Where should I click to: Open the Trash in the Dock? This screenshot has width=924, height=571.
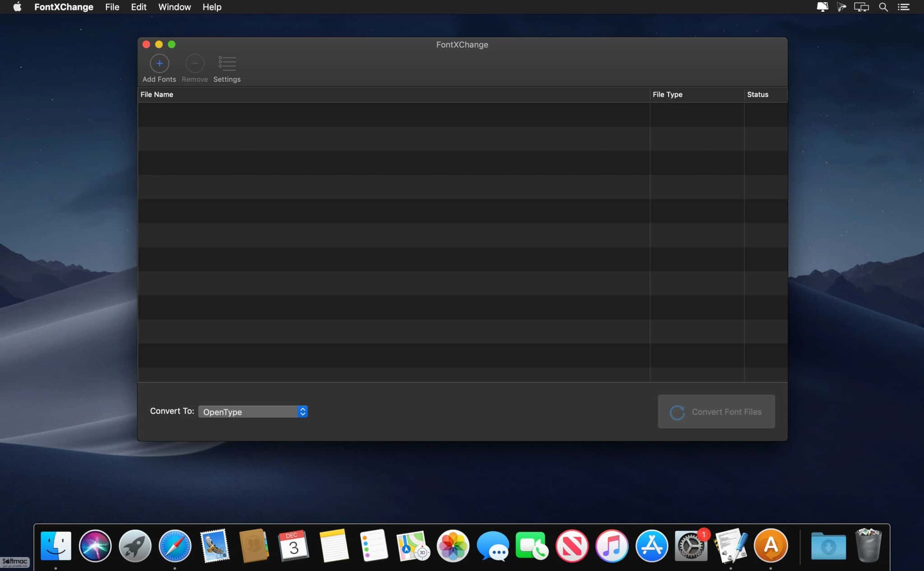point(869,546)
